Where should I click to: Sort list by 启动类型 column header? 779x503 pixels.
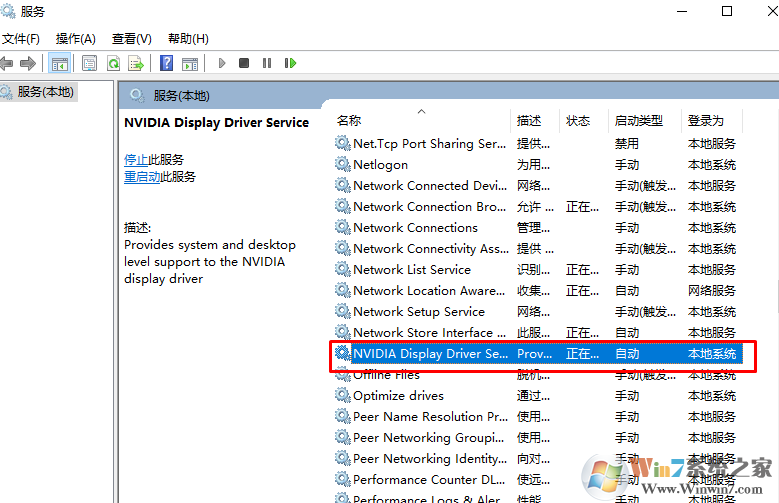point(638,120)
